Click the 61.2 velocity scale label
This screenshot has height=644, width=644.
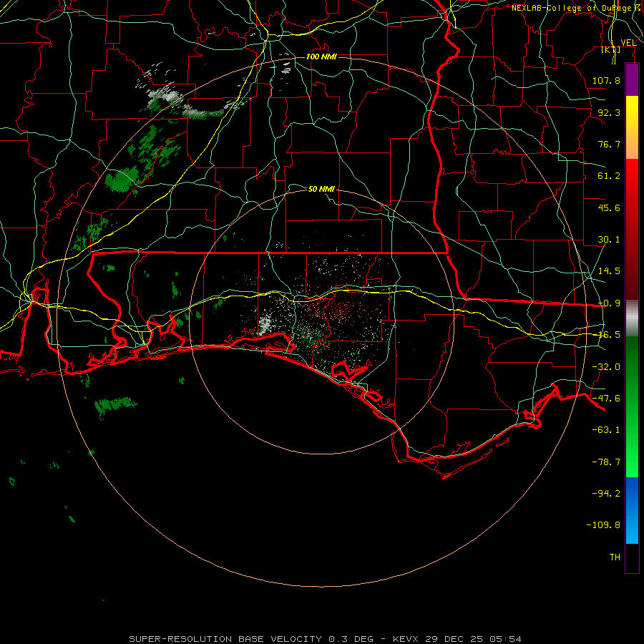pyautogui.click(x=609, y=176)
